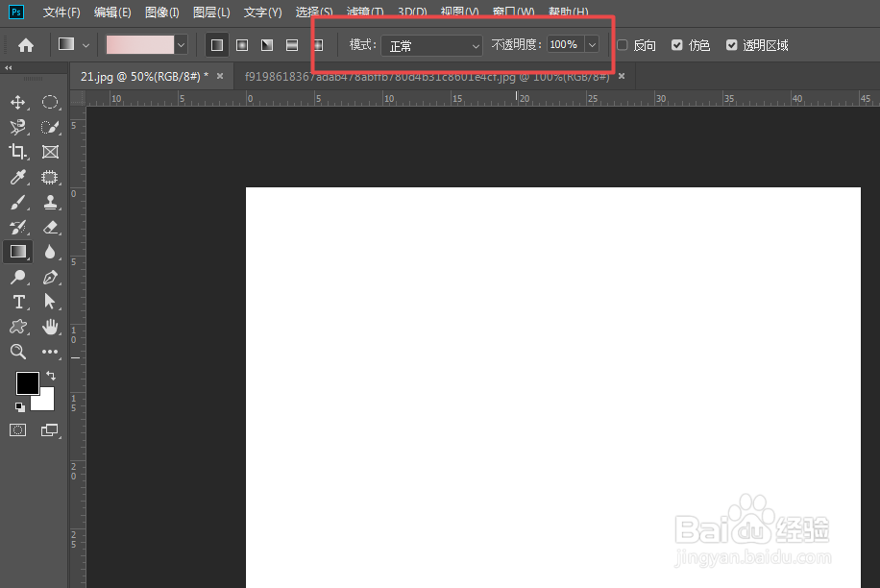This screenshot has height=588, width=880.
Task: Switch to the 21.jpg document tab
Action: [x=144, y=76]
